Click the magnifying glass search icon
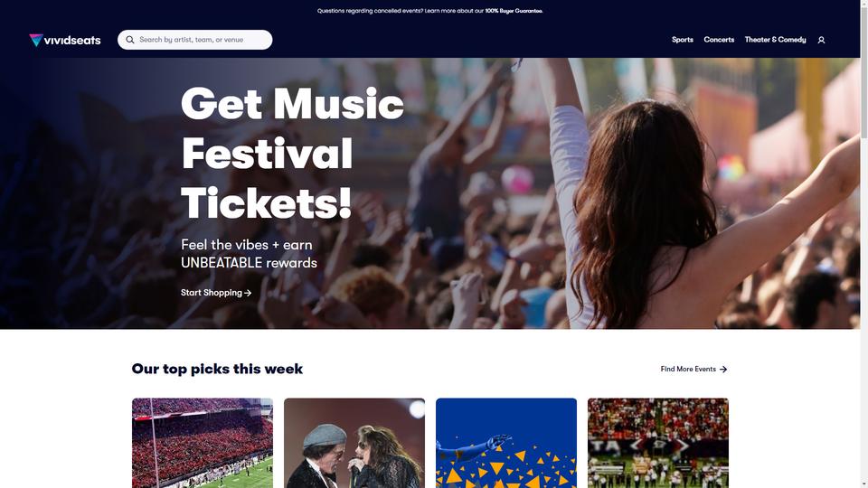 [x=130, y=40]
